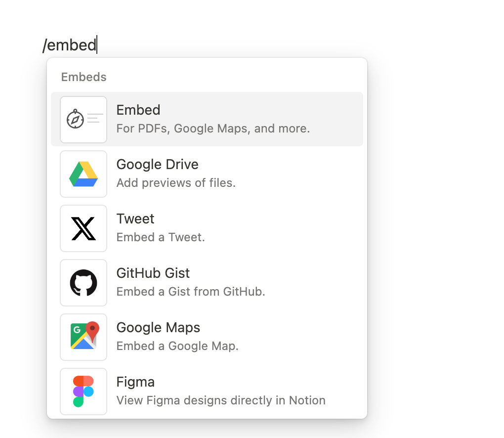Click the X icon for Tweet embed
The width and height of the screenshot is (504, 438).
[x=83, y=228]
